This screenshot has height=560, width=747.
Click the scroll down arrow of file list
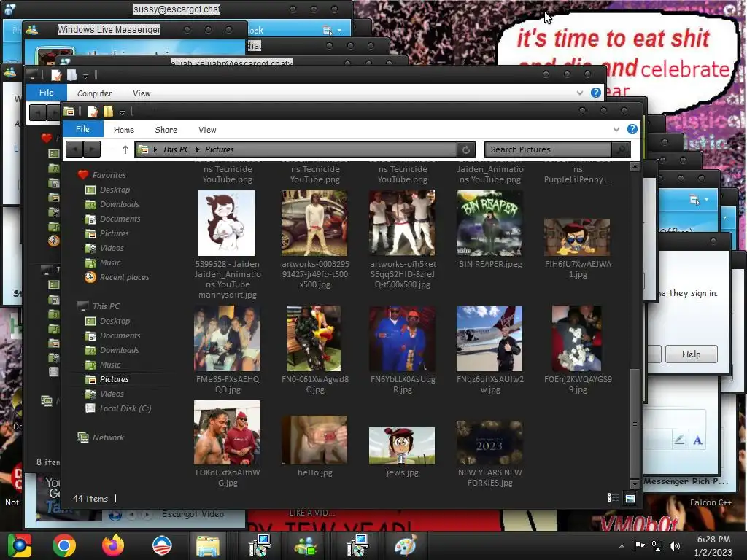click(635, 485)
